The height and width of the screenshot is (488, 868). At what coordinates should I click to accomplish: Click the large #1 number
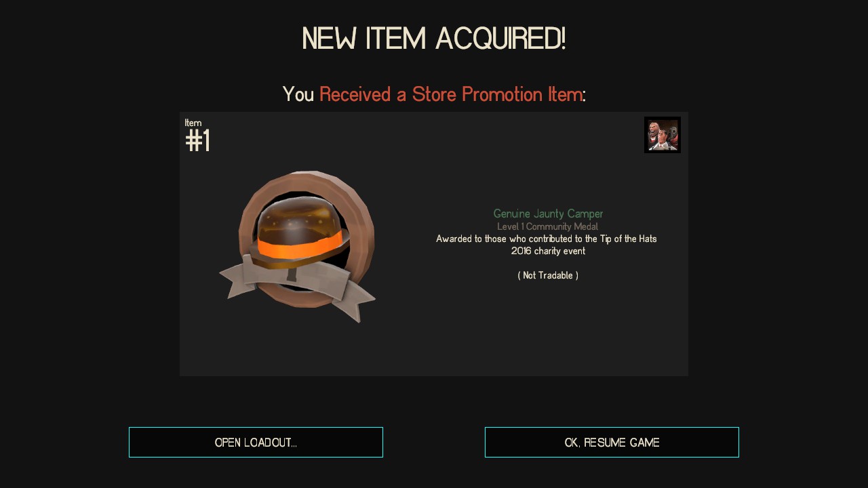point(197,141)
